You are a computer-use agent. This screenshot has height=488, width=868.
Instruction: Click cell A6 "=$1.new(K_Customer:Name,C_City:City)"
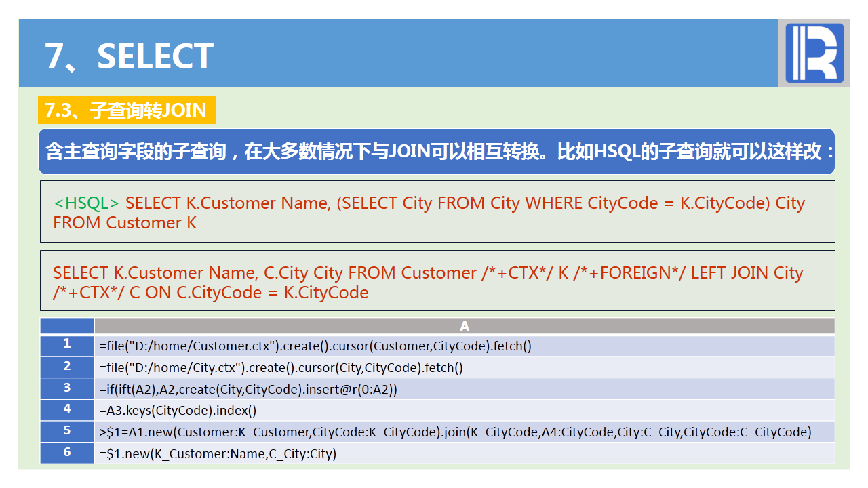pos(465,453)
